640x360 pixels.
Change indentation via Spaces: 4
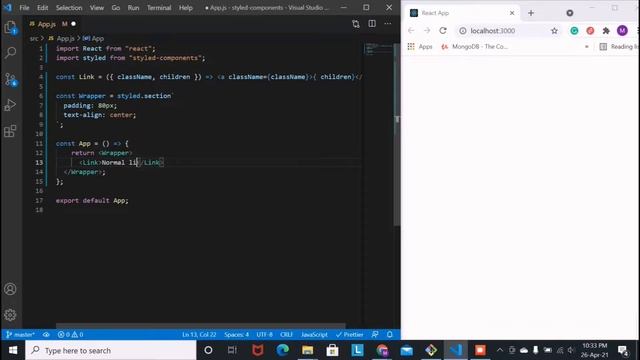[236, 335]
